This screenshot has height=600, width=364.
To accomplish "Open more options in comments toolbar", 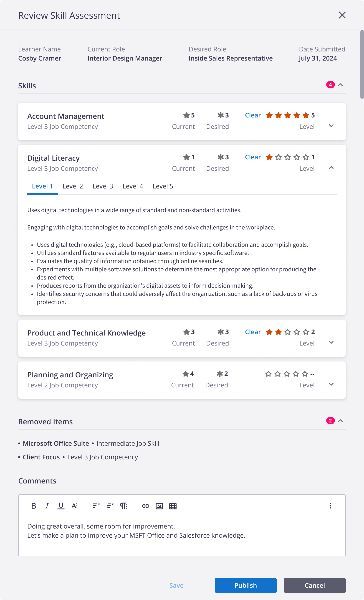I will [330, 506].
